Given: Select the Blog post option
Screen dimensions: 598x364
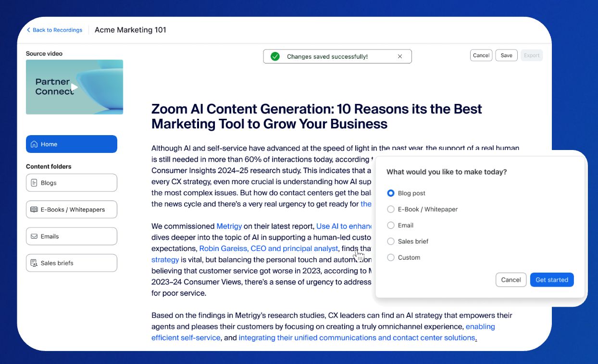Looking at the screenshot, I should pyautogui.click(x=406, y=193).
